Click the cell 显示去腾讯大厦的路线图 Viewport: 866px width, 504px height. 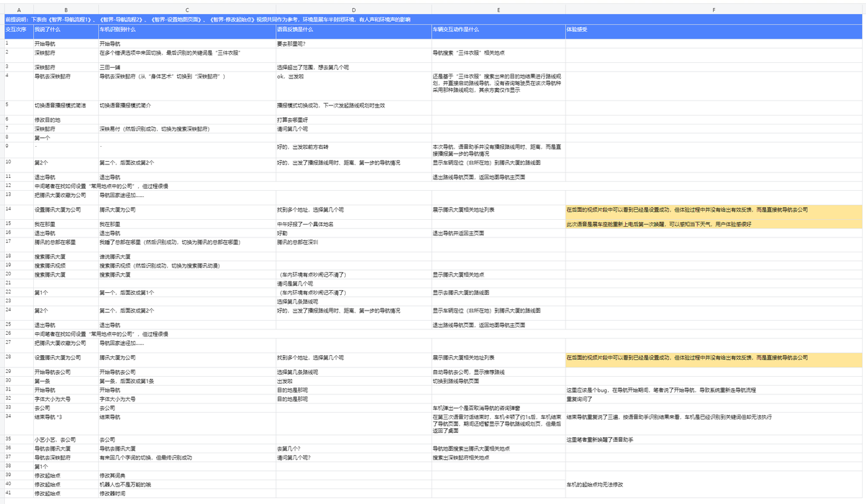pos(499,292)
